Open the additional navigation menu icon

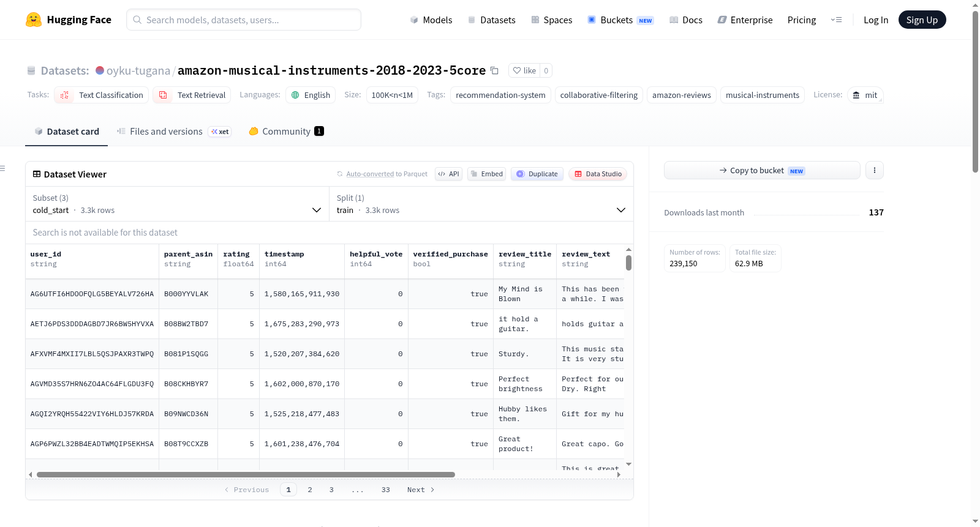(836, 20)
